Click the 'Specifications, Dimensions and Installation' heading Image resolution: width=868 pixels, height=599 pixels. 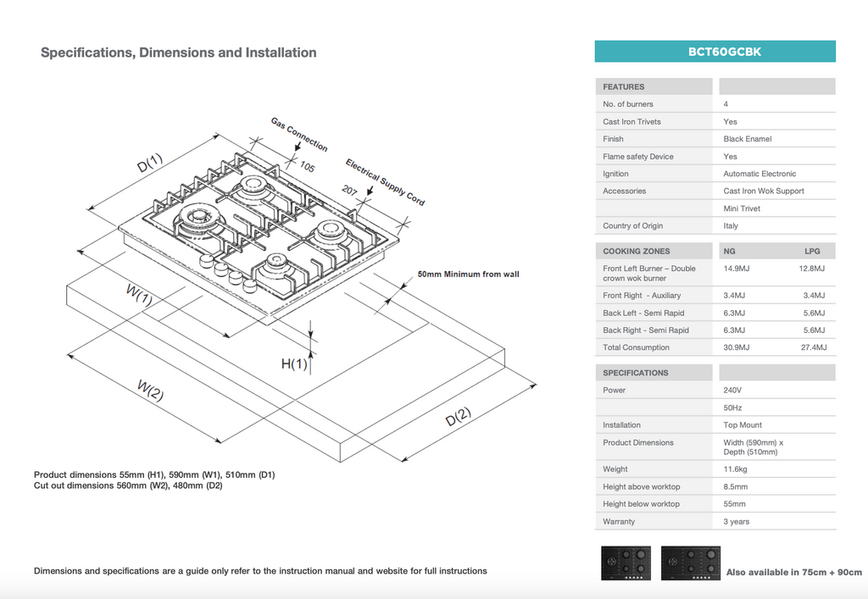(x=179, y=53)
